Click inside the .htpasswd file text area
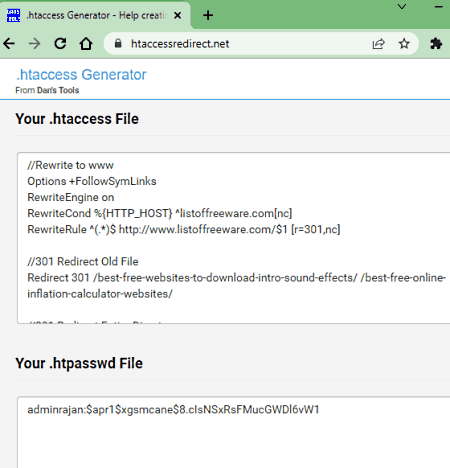Viewport: 450px width, 468px height. coord(233,432)
